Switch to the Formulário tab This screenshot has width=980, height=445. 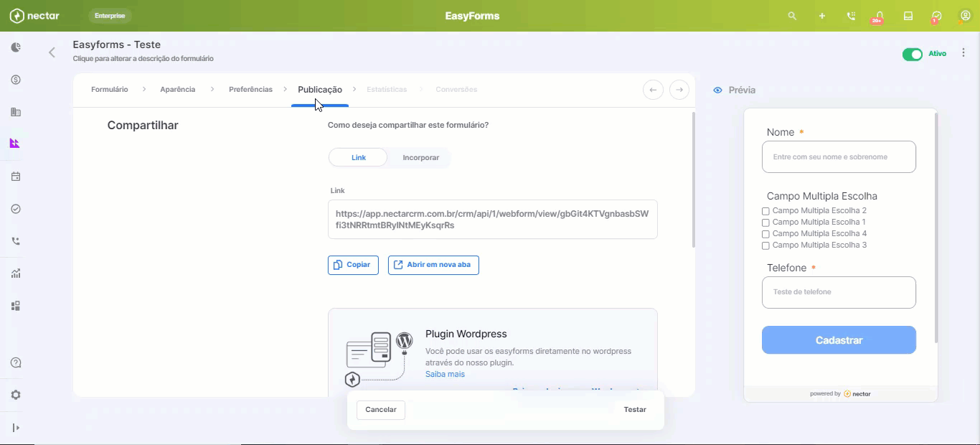(x=110, y=90)
